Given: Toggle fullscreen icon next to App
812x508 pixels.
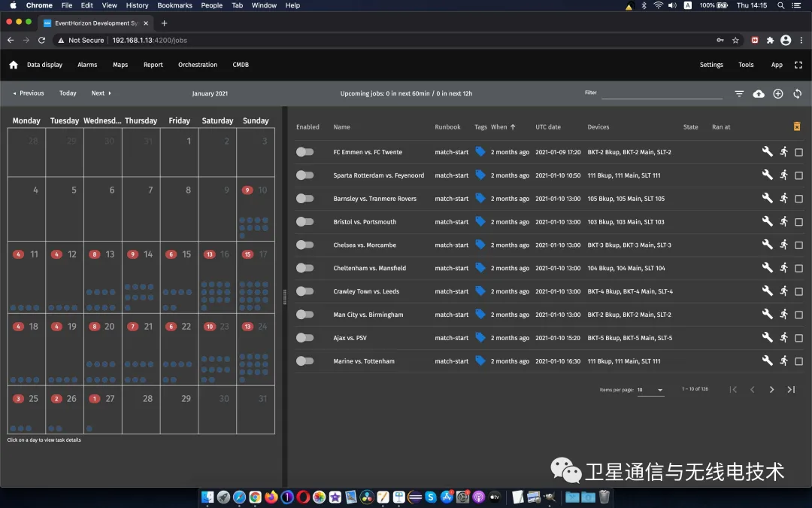Looking at the screenshot, I should click(x=798, y=65).
